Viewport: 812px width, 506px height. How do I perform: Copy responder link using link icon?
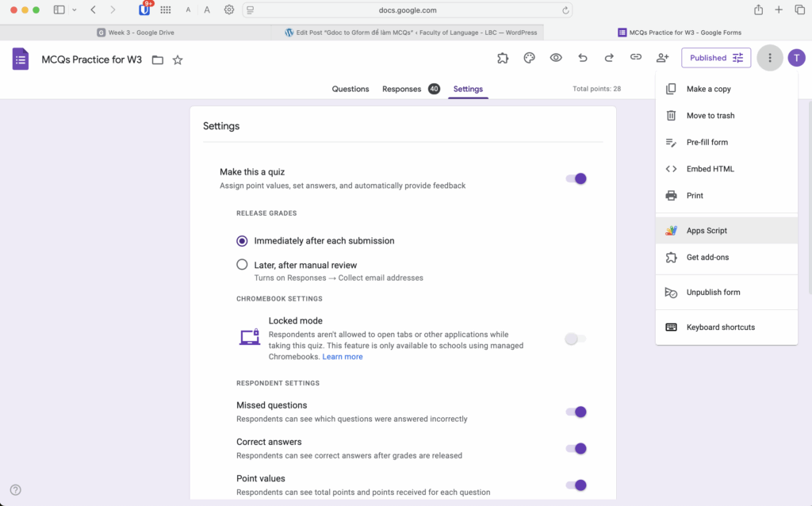pos(635,58)
